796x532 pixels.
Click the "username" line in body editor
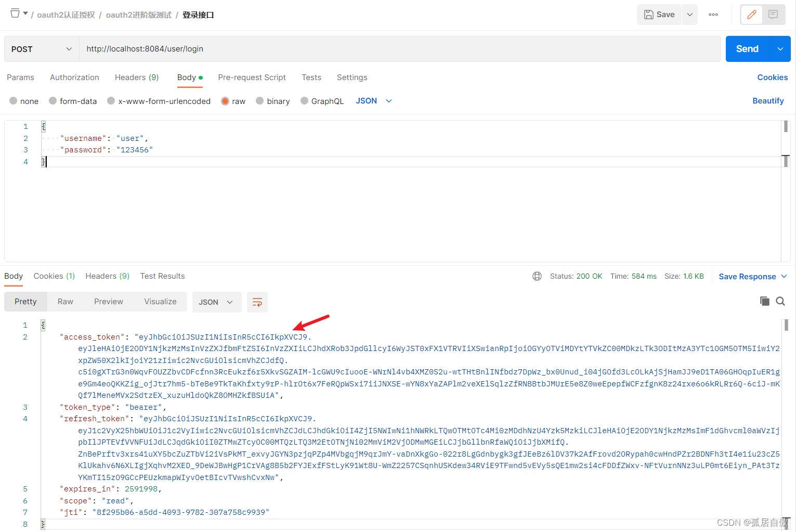104,138
